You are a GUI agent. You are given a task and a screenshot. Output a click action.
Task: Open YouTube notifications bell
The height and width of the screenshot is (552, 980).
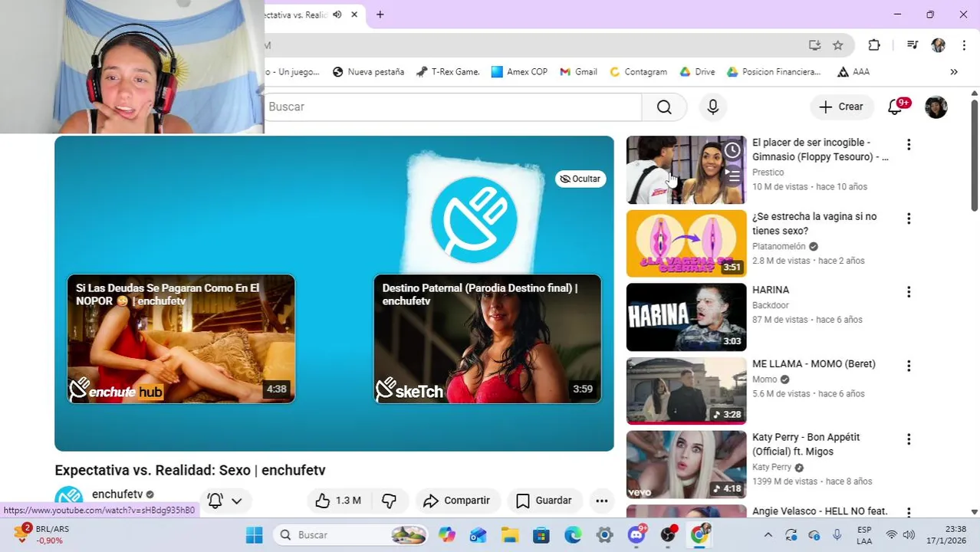(x=895, y=107)
